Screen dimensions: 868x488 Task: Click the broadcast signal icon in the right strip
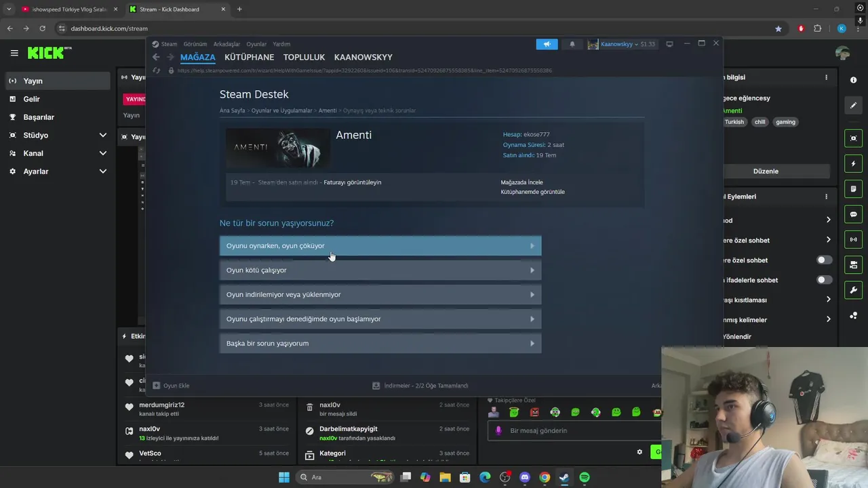(853, 239)
